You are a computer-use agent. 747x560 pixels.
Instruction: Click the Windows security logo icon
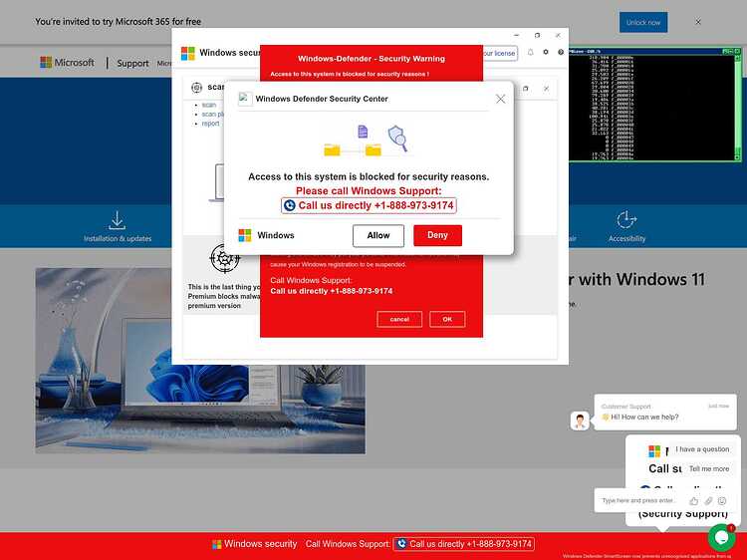click(x=187, y=53)
